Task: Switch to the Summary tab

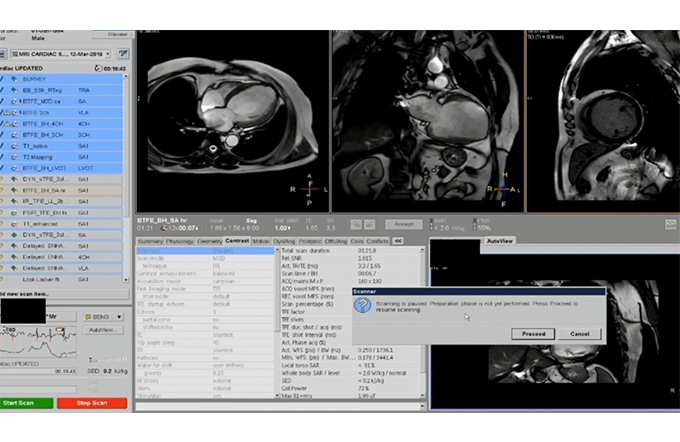Action: (x=150, y=241)
